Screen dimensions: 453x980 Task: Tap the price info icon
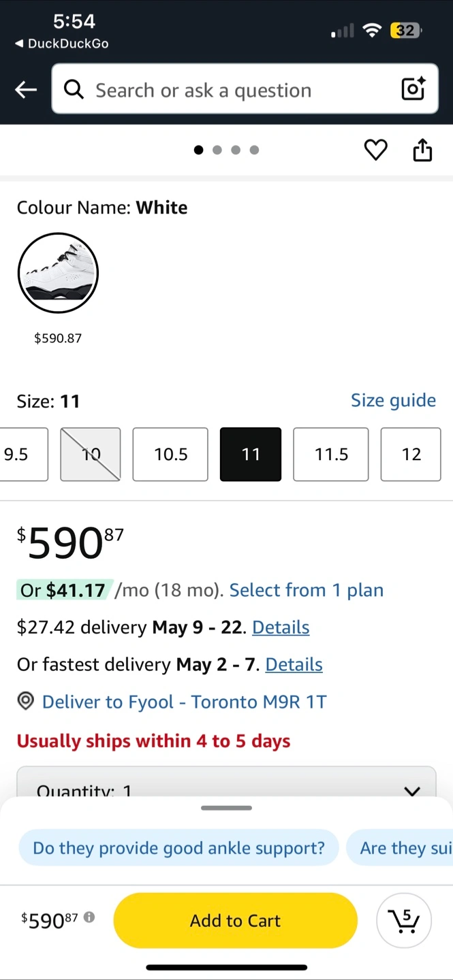(x=89, y=917)
